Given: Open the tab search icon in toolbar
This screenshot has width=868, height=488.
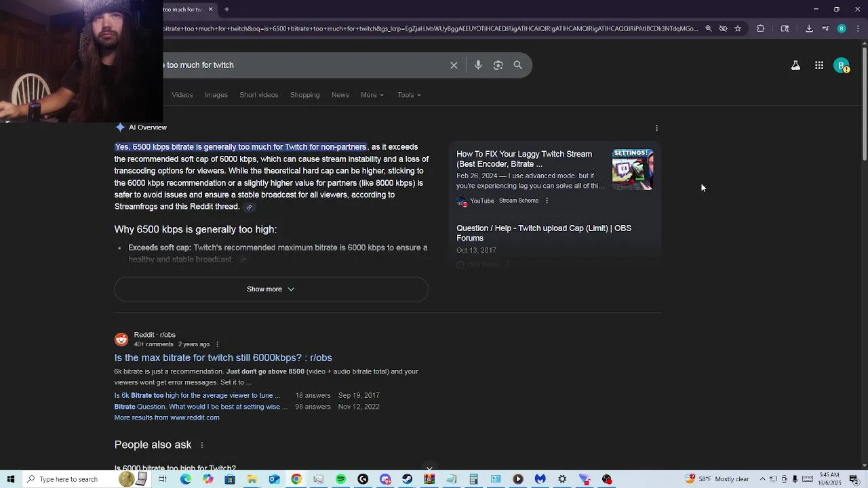Looking at the screenshot, I should 785,28.
